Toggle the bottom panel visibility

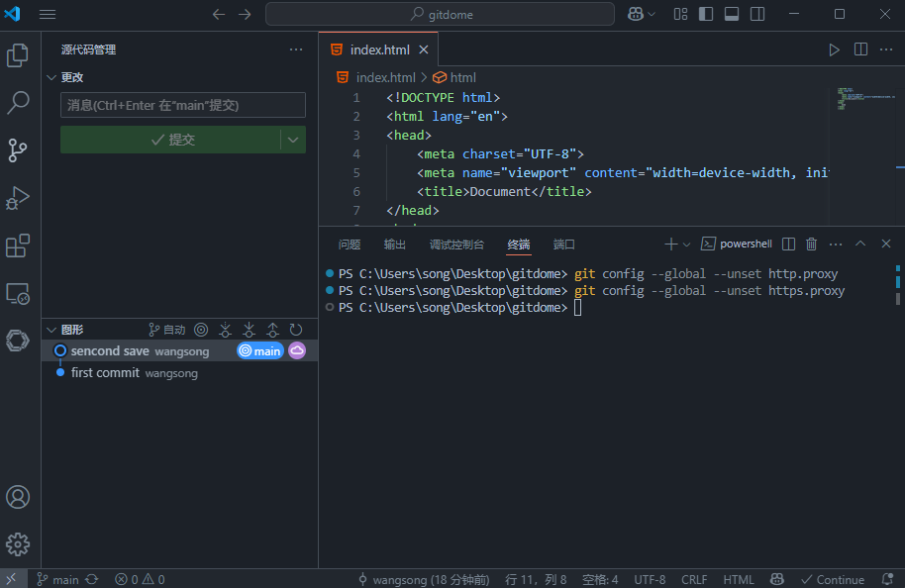tap(732, 14)
